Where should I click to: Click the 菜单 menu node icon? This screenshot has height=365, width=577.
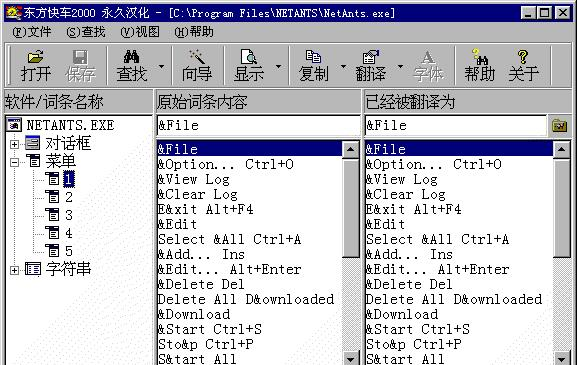(x=34, y=161)
